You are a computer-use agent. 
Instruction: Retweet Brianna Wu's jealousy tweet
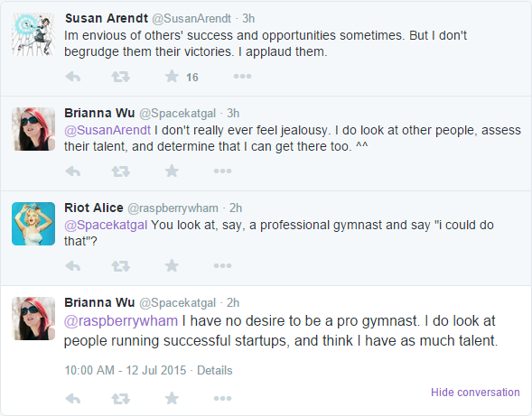tap(121, 171)
